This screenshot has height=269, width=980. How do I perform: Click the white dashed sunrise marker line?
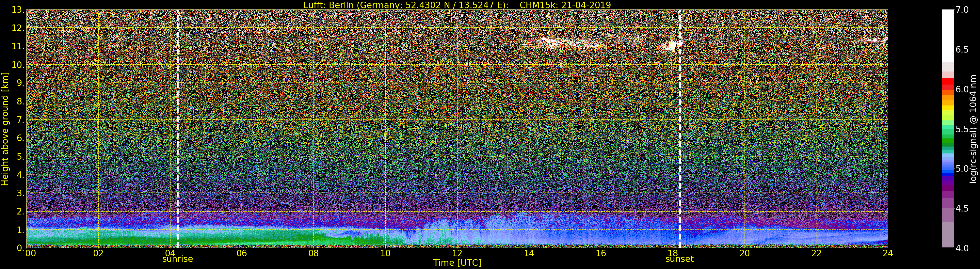click(x=178, y=129)
